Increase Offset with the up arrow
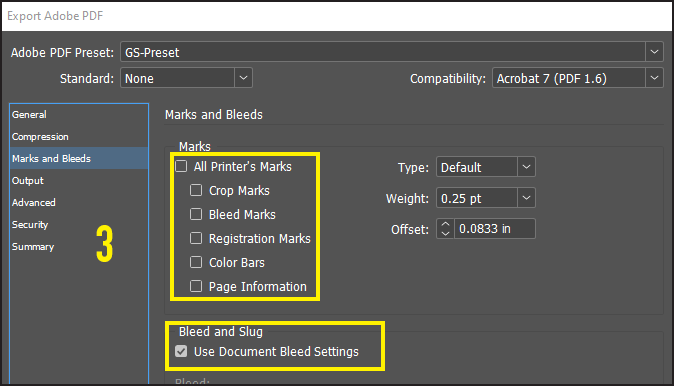Image resolution: width=674 pixels, height=386 pixels. pyautogui.click(x=445, y=224)
